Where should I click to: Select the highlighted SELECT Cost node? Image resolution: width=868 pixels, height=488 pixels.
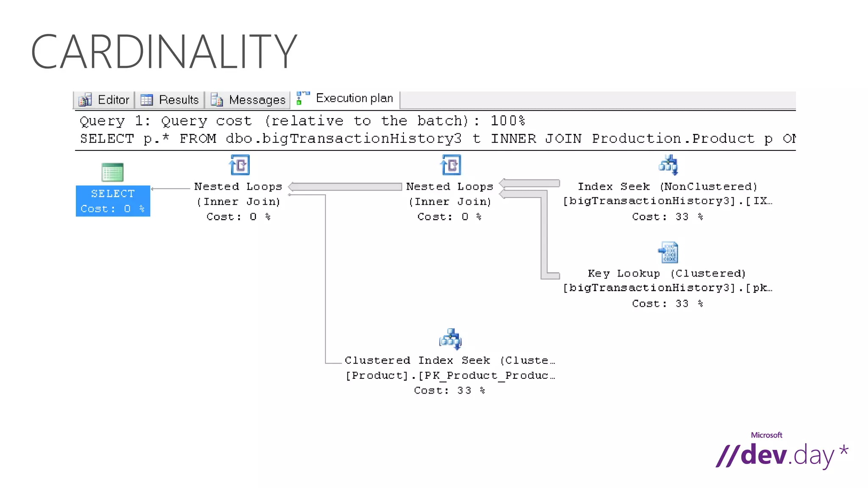(x=113, y=201)
